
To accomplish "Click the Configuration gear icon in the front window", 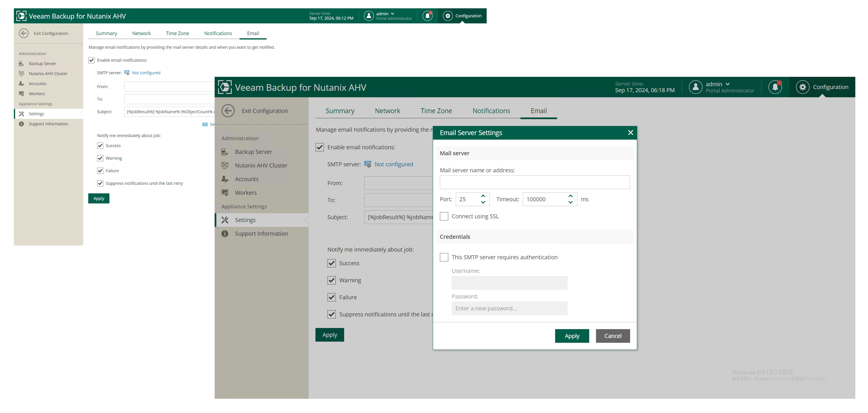I will 803,87.
